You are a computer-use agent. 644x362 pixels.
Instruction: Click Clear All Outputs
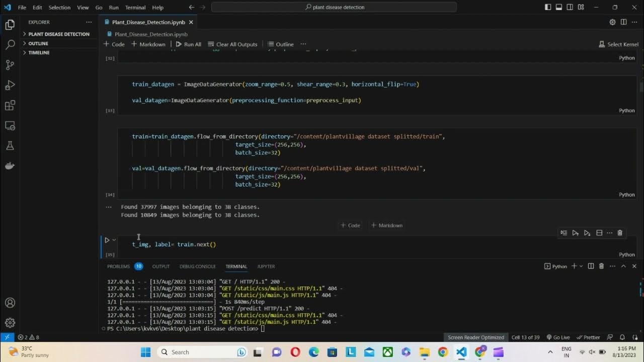[232, 44]
